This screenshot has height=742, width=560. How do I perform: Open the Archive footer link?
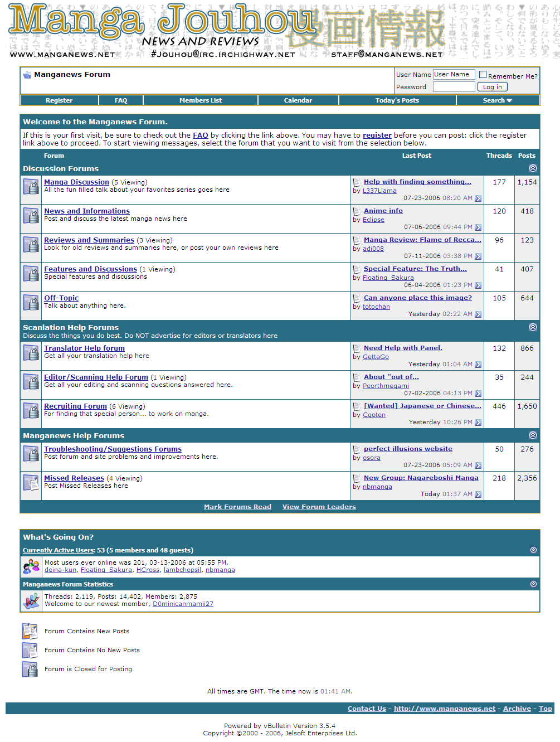(517, 709)
